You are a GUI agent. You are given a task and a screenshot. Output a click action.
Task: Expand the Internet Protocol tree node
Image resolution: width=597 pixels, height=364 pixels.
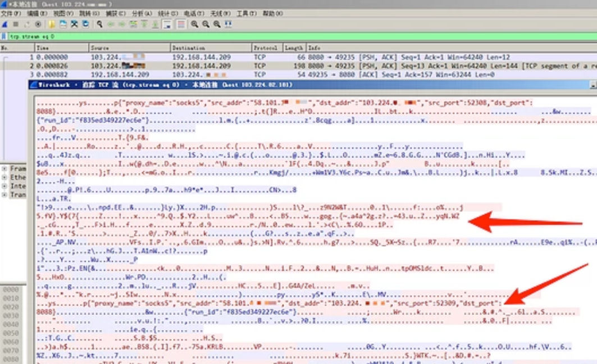4,186
